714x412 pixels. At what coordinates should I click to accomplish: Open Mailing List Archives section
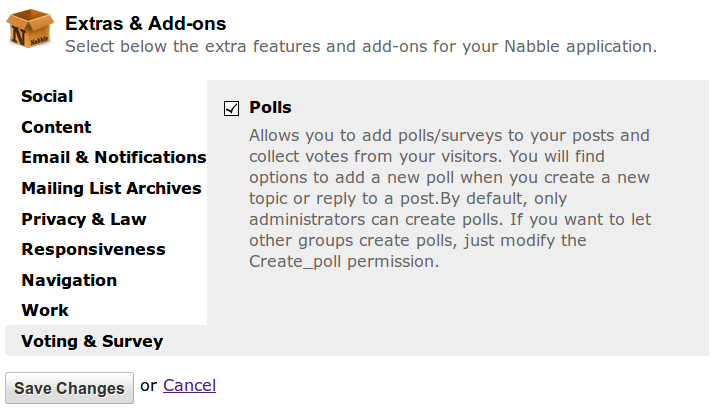coord(111,188)
